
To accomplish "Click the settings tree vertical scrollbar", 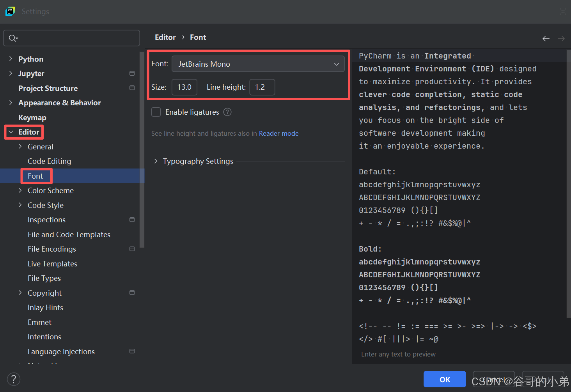I will pos(142,150).
